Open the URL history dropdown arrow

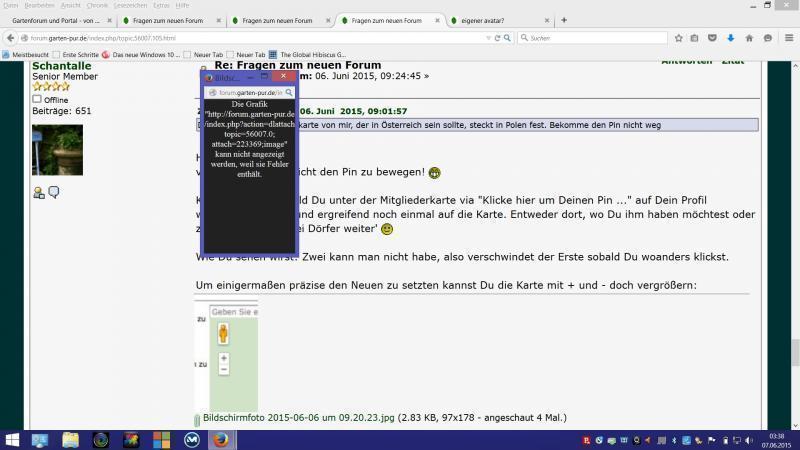coord(490,38)
